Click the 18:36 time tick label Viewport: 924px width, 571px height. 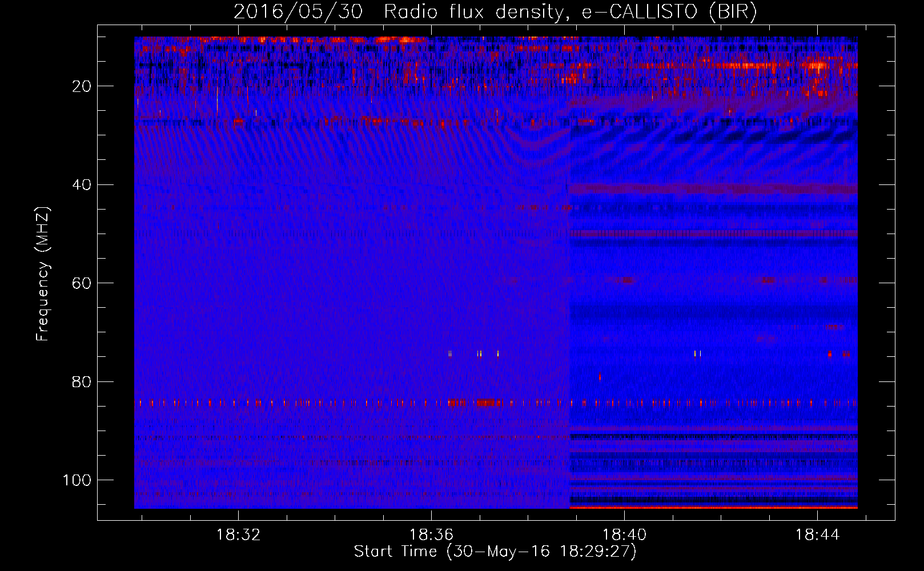432,534
